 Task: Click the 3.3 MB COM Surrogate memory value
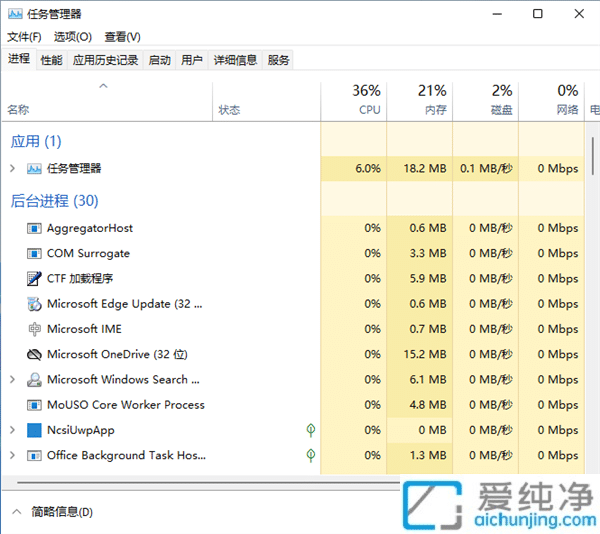(x=428, y=253)
